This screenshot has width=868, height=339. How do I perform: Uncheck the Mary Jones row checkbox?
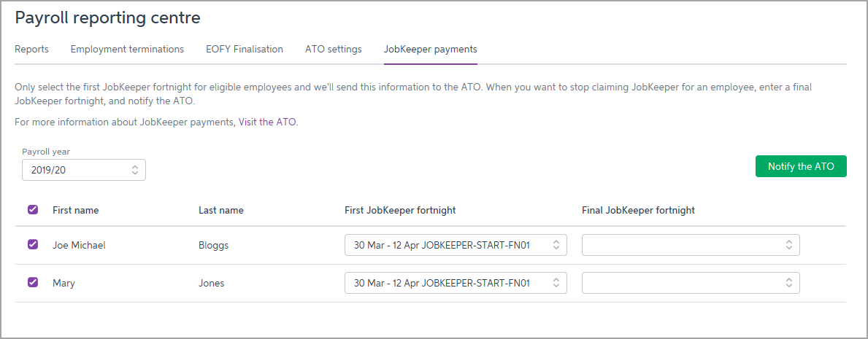point(33,283)
